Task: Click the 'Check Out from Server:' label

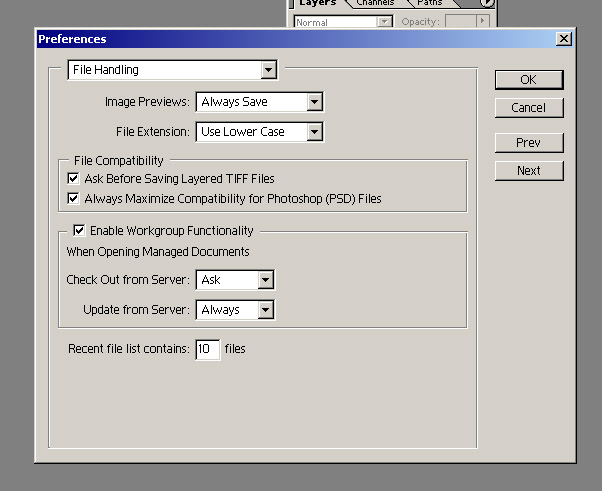Action: tap(128, 280)
